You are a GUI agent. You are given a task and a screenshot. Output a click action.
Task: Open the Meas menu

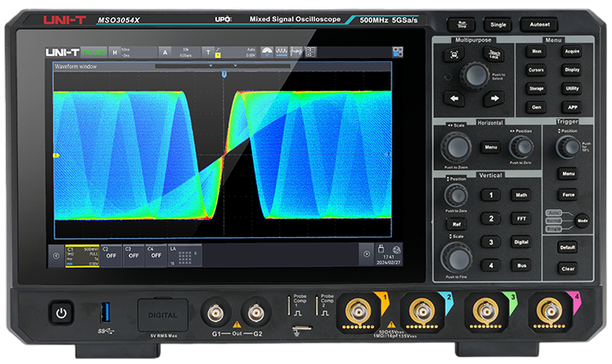click(536, 52)
